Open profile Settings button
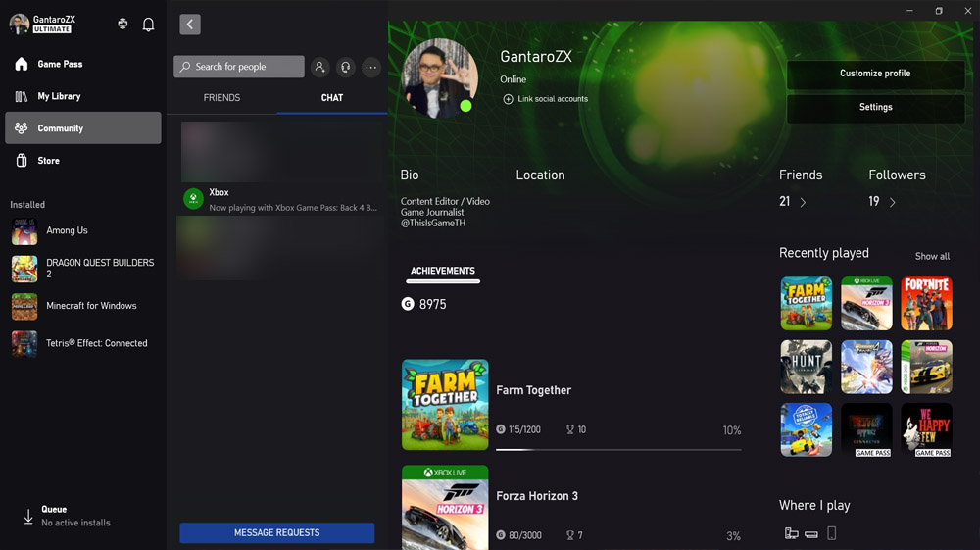Screen dimensions: 980x550 pos(875,108)
